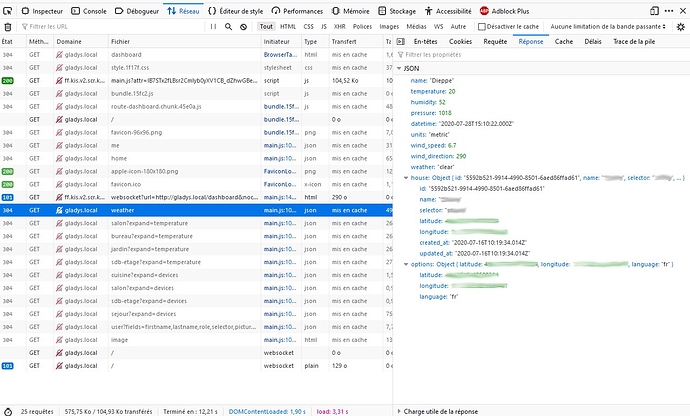The width and height of the screenshot is (690, 416).
Task: Open the Mémoire tab
Action: (350, 11)
